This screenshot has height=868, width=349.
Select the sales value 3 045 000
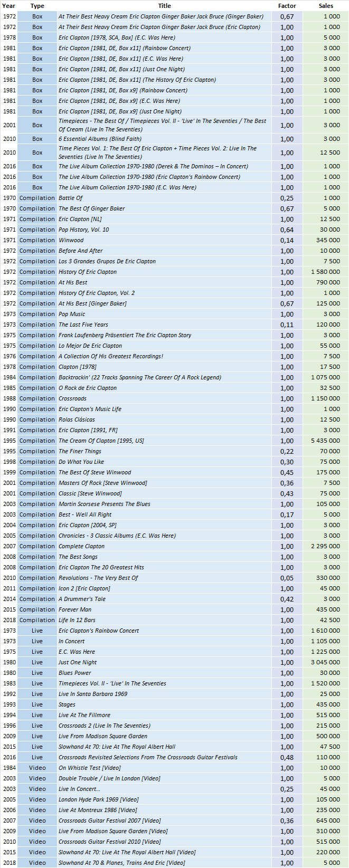pos(326,662)
